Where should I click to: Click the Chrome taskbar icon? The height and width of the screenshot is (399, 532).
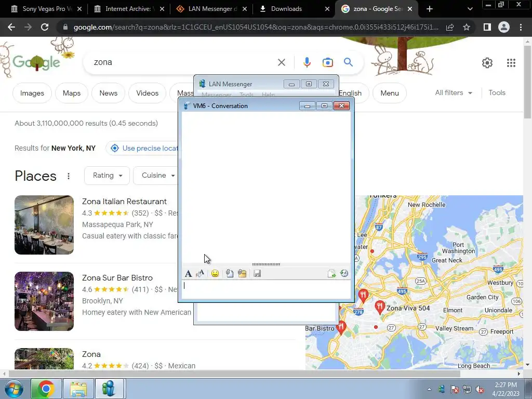click(x=46, y=389)
